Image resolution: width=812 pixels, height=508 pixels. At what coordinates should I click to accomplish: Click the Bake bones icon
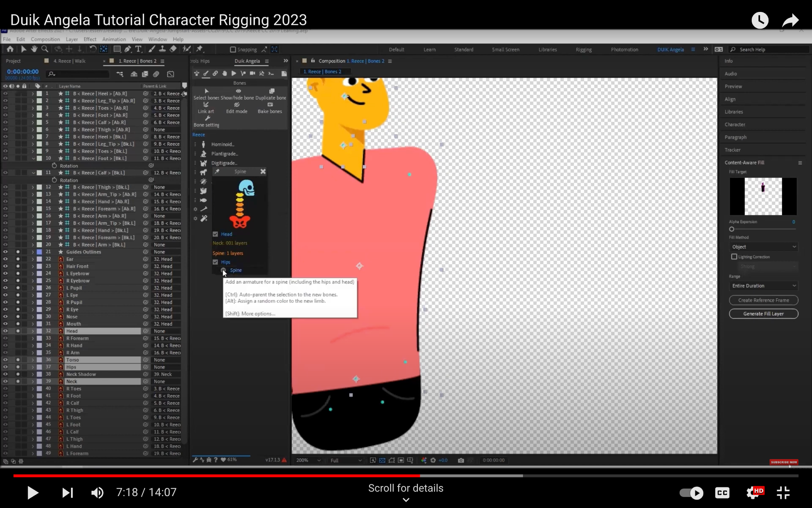(x=270, y=105)
